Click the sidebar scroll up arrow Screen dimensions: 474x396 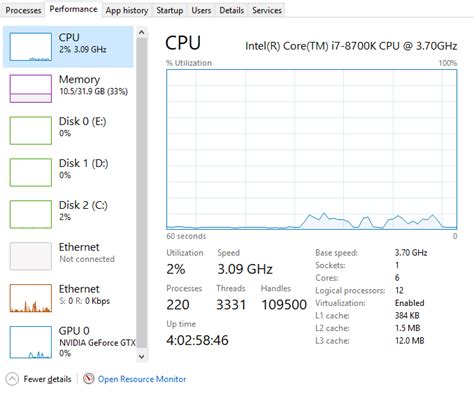pyautogui.click(x=141, y=33)
